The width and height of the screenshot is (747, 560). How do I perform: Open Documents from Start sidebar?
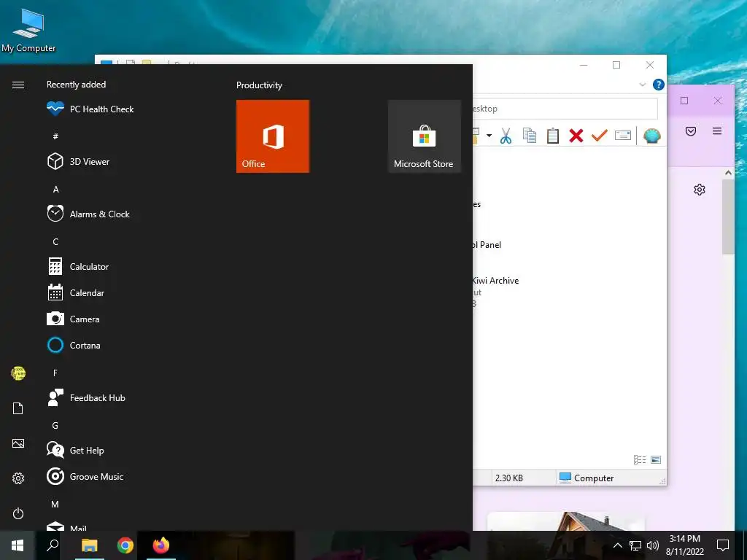18,408
